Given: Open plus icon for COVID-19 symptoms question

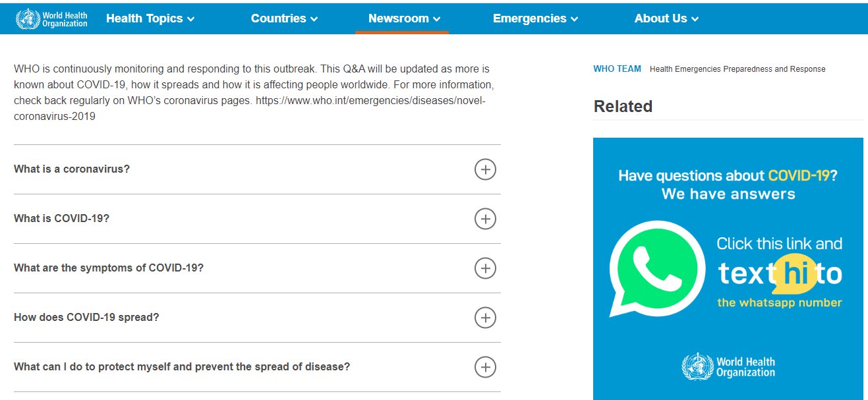Looking at the screenshot, I should [x=485, y=268].
